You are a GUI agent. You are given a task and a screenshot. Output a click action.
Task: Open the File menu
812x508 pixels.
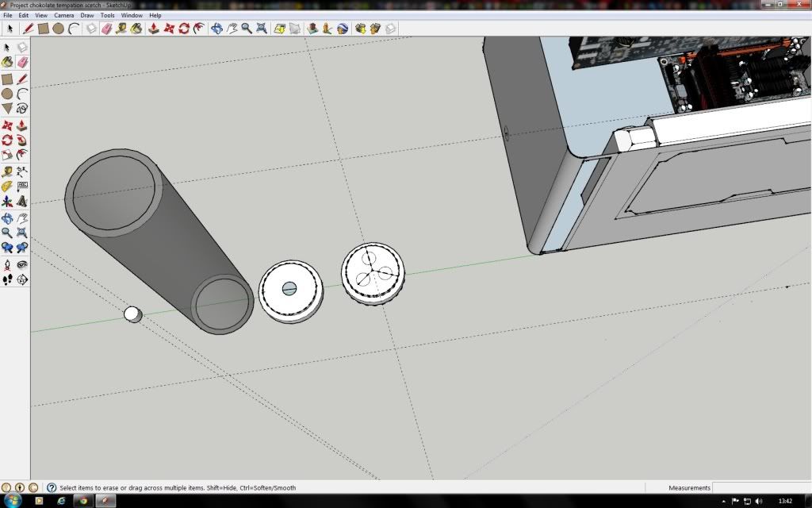coord(8,16)
